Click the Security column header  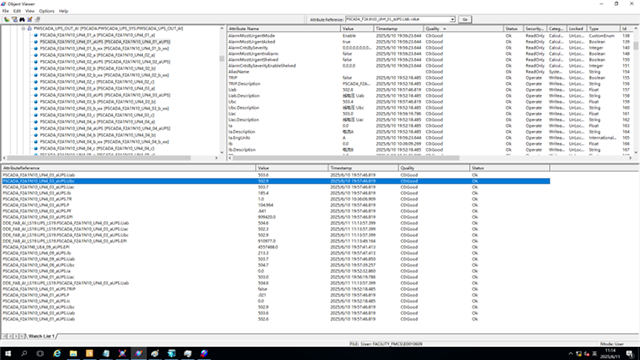[x=535, y=29]
